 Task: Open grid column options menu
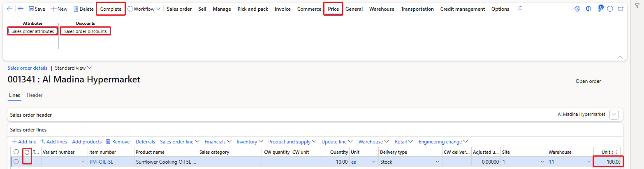pos(616,152)
